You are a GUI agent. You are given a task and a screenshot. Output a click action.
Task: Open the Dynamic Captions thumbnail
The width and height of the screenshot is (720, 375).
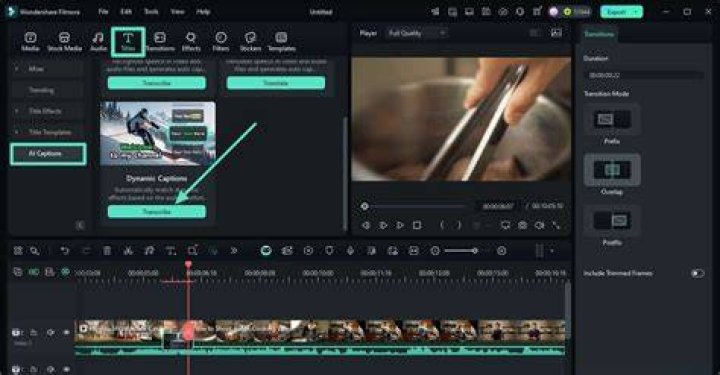coord(158,134)
